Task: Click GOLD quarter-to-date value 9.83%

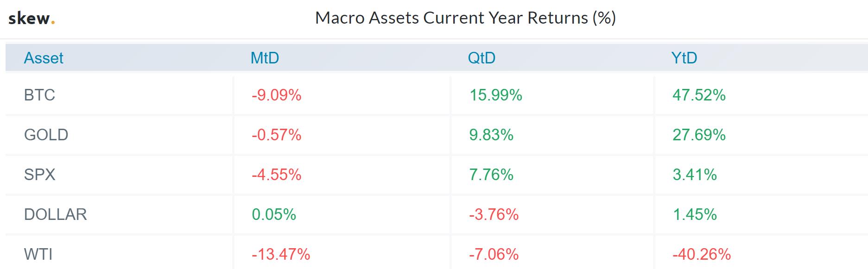Action: pyautogui.click(x=491, y=135)
